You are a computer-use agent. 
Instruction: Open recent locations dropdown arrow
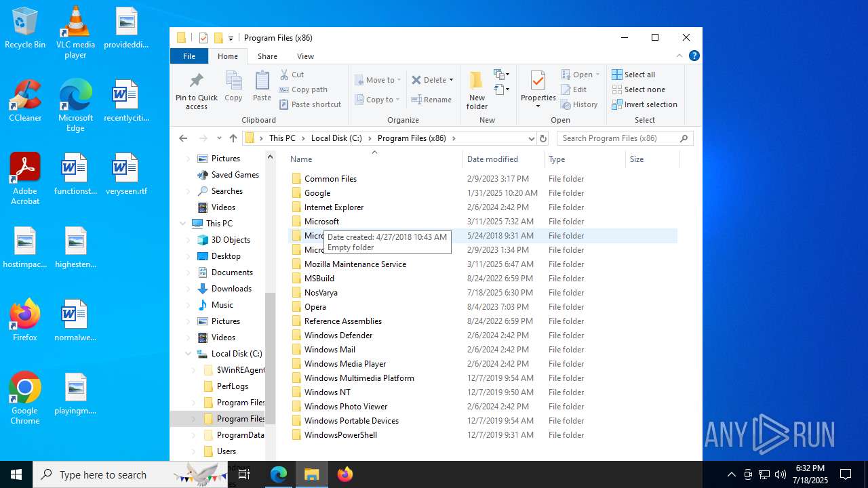click(x=219, y=138)
